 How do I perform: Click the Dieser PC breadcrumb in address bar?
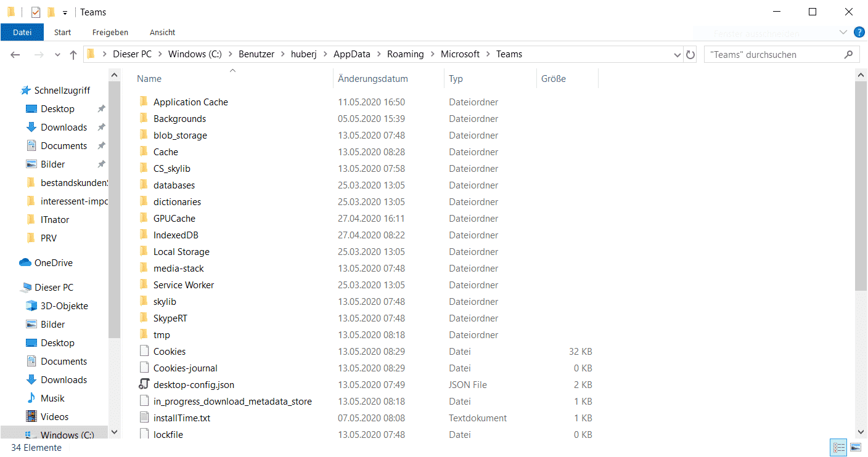click(132, 54)
